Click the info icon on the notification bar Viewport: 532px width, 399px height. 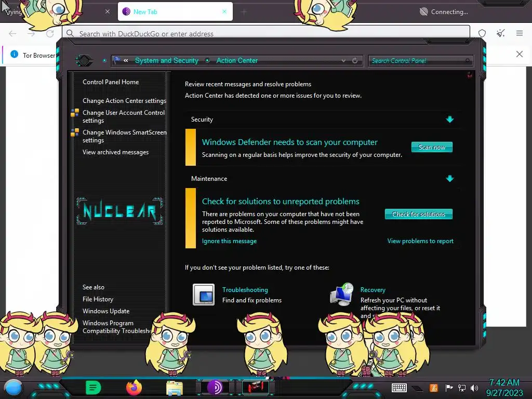pyautogui.click(x=14, y=54)
